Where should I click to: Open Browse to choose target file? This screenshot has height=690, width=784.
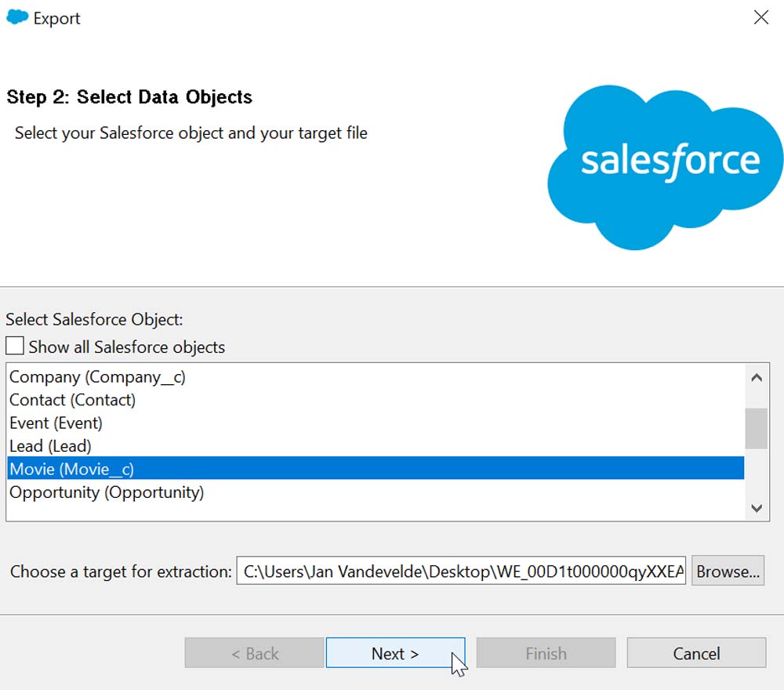click(728, 572)
